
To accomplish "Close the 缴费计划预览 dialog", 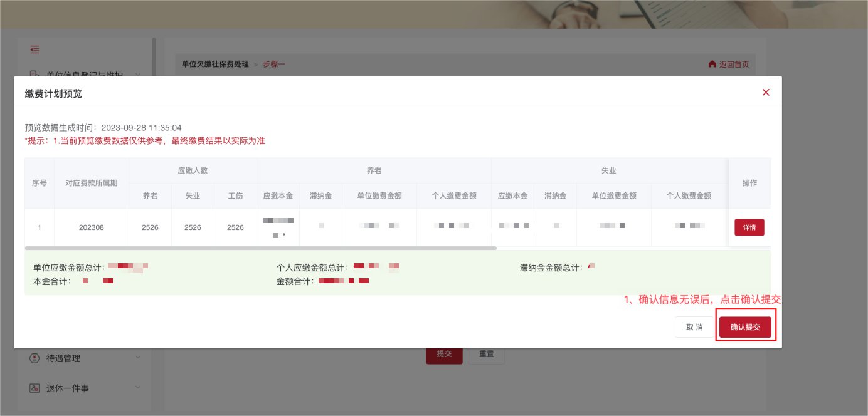I will pos(766,92).
